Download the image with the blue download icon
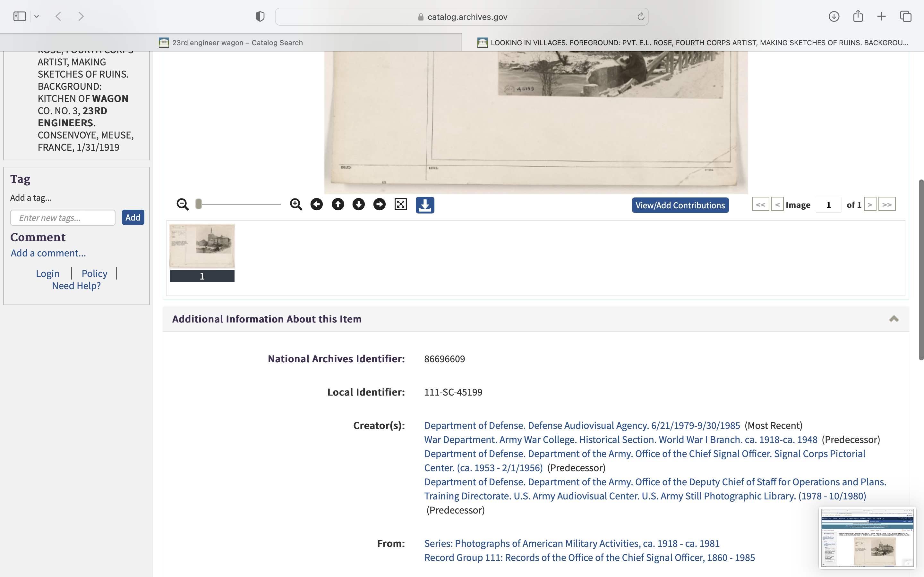This screenshot has width=924, height=577. pos(425,205)
